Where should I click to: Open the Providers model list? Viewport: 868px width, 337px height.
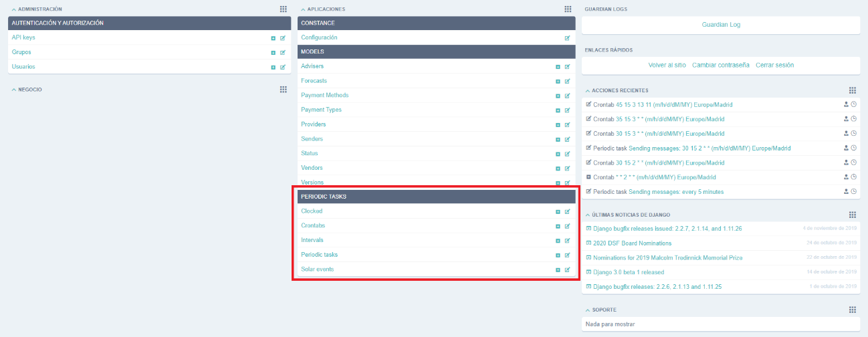coord(314,124)
